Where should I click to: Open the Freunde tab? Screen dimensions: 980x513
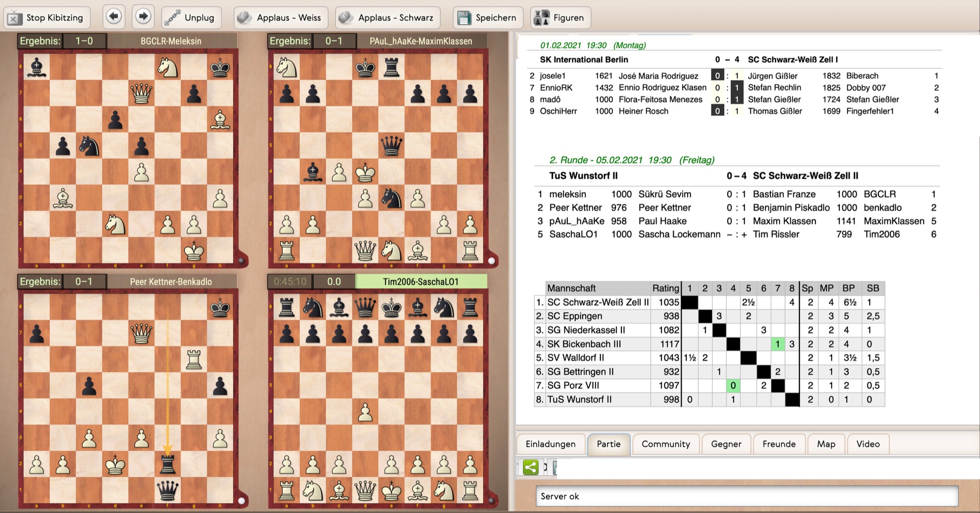779,444
